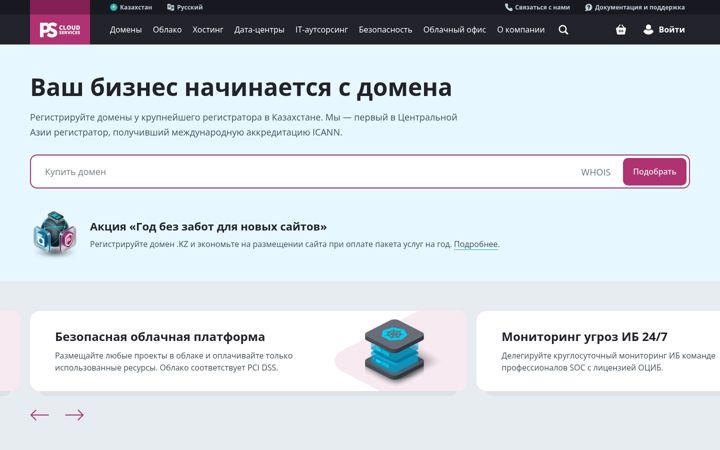Click the support chat icon beside Документация
This screenshot has height=450, width=720.
[588, 7]
